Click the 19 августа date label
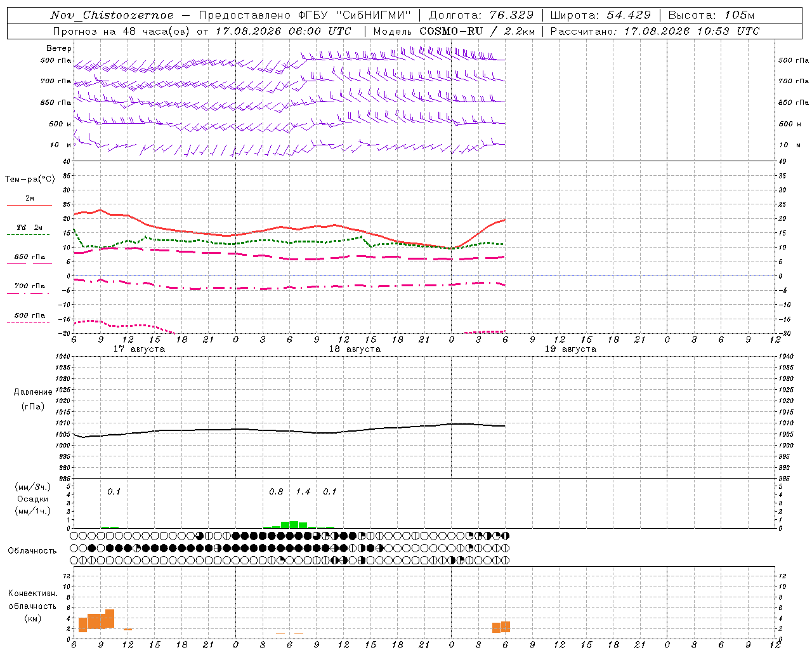The width and height of the screenshot is (812, 650). pos(570,349)
